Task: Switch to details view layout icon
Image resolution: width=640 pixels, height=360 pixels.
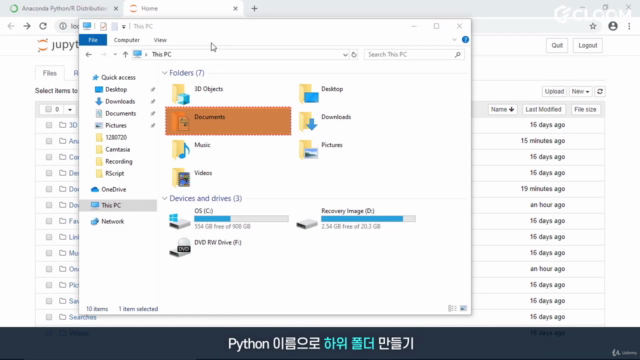Action: click(x=452, y=309)
